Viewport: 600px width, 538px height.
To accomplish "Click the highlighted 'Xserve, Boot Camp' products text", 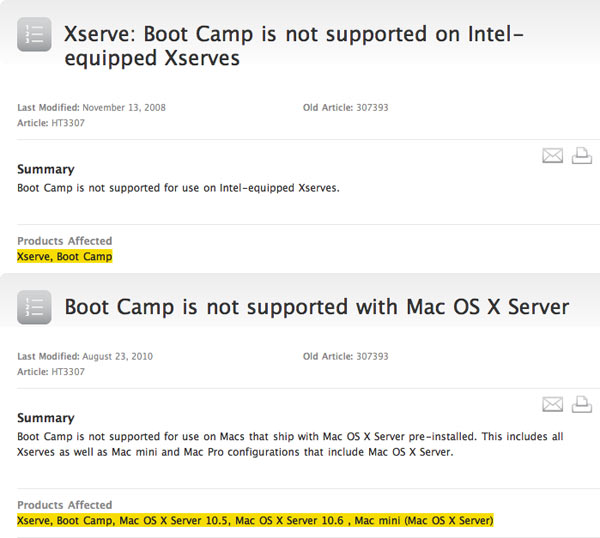I will tap(65, 257).
